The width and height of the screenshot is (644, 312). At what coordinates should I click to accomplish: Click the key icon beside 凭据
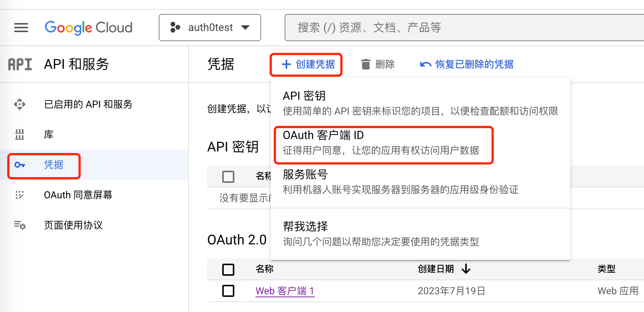20,165
